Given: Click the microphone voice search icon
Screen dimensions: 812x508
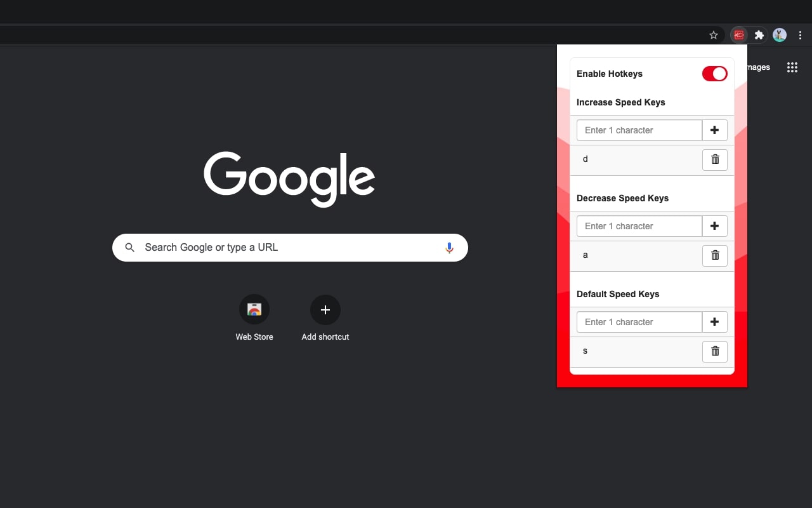Looking at the screenshot, I should coord(449,248).
